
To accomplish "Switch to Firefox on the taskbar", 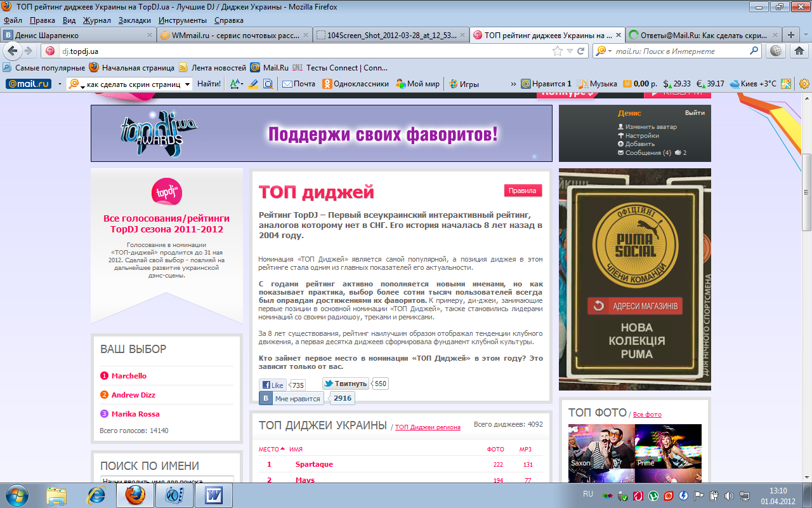I will click(134, 495).
